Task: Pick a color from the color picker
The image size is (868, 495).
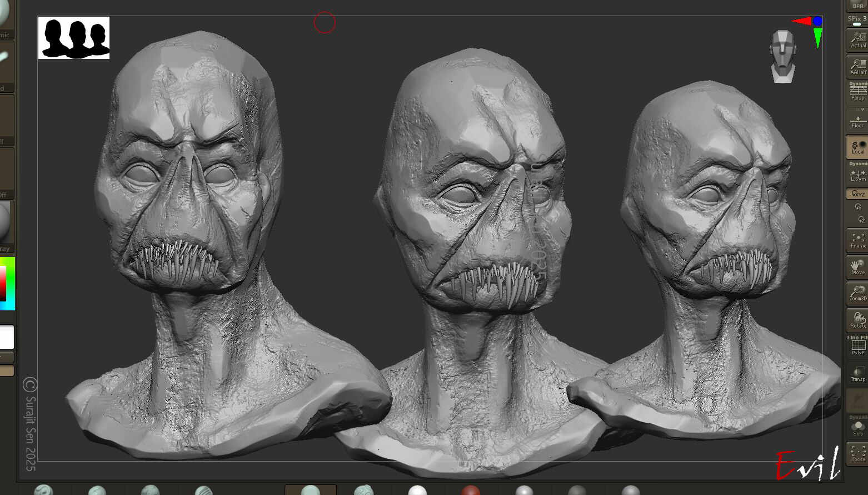Action: click(x=6, y=284)
